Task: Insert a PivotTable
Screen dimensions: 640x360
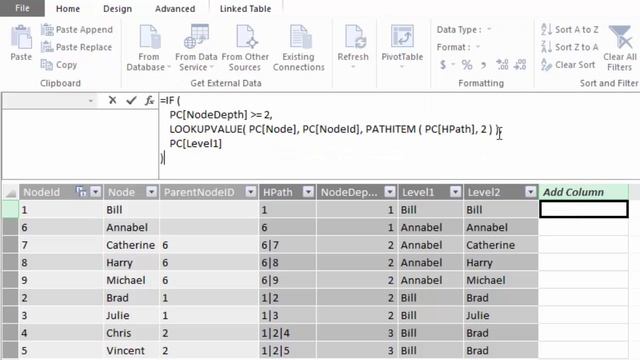Action: [x=402, y=45]
